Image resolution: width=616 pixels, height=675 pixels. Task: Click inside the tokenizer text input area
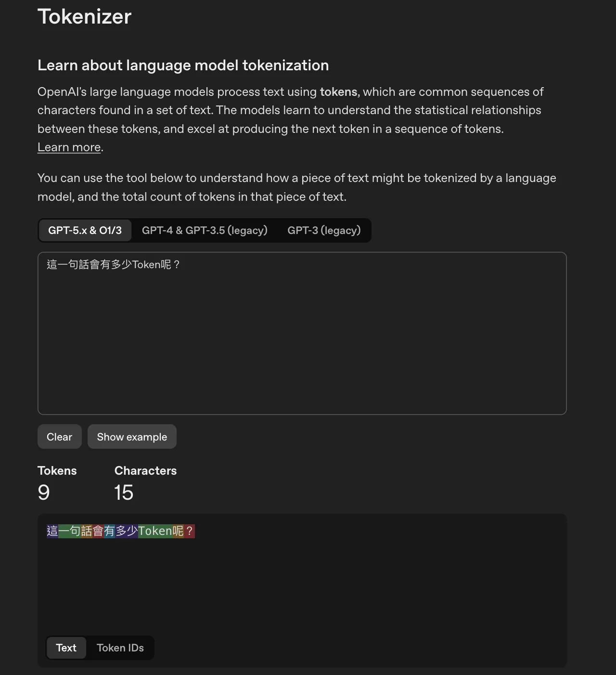pos(302,333)
